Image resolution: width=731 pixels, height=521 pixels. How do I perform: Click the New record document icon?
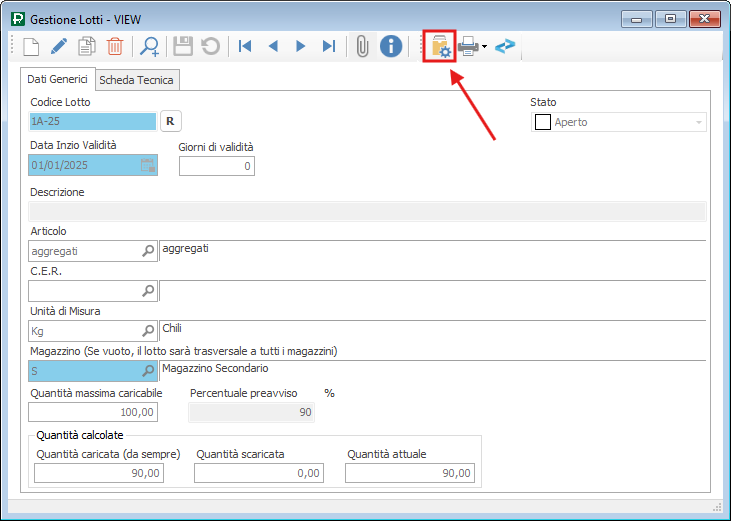click(30, 46)
